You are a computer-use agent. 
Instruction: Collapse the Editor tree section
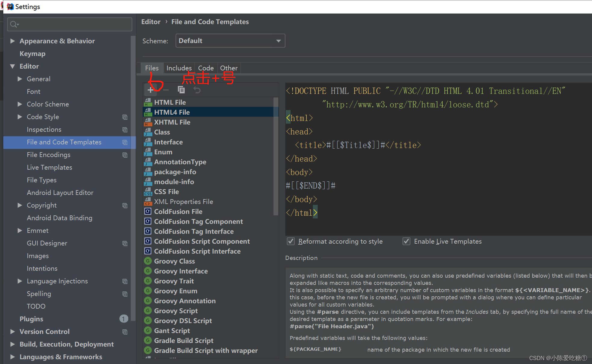[x=13, y=66]
